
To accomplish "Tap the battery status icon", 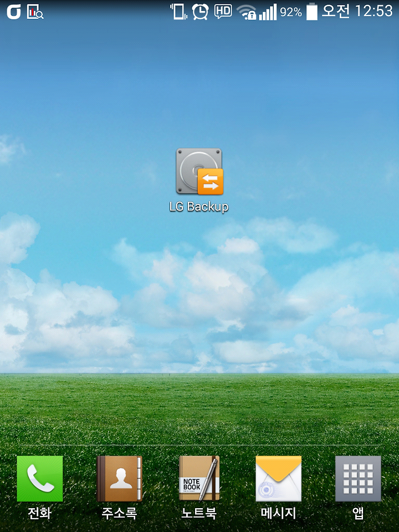I will click(312, 12).
